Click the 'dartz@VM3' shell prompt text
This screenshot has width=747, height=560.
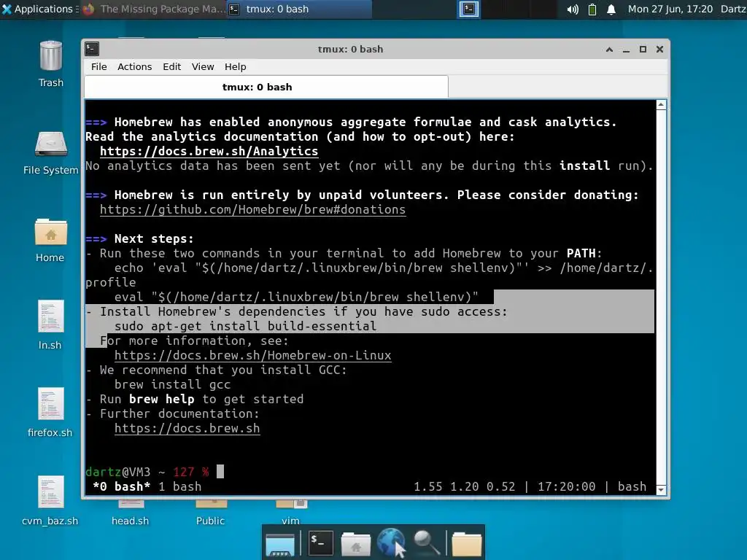pyautogui.click(x=118, y=472)
